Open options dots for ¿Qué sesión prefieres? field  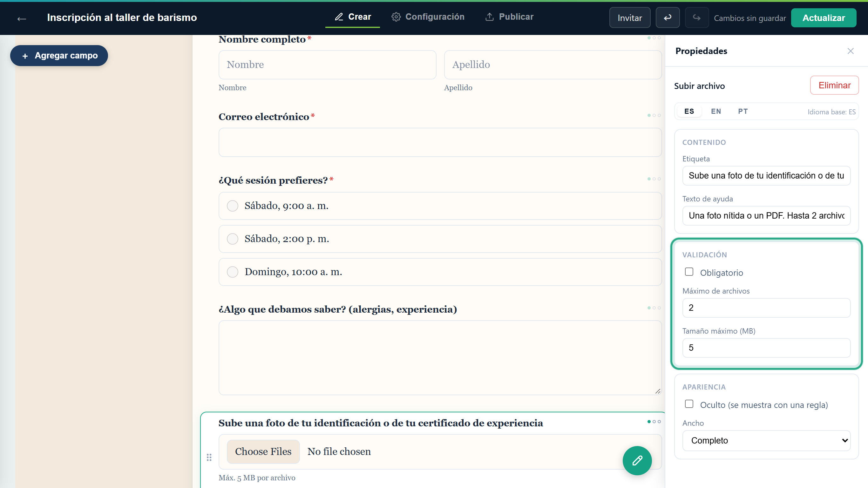click(x=654, y=179)
